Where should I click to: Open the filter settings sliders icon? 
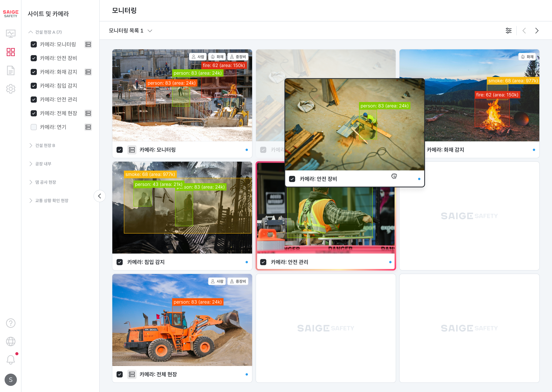(508, 31)
